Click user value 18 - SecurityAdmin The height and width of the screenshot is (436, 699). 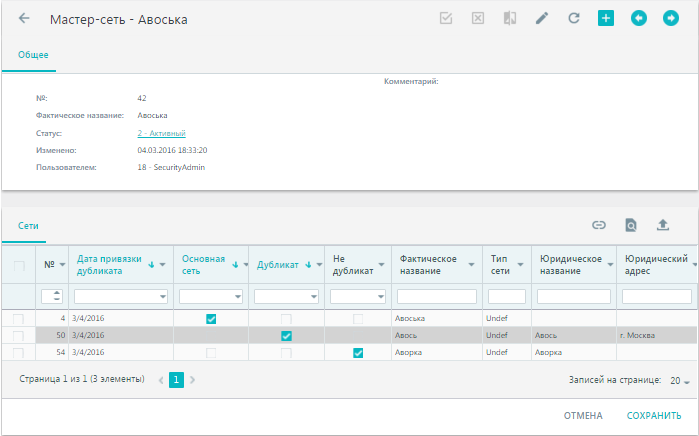(x=171, y=167)
